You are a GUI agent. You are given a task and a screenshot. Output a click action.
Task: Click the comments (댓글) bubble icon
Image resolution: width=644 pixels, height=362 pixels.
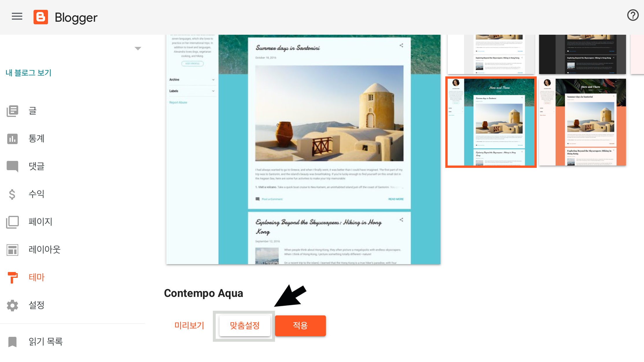tap(12, 166)
